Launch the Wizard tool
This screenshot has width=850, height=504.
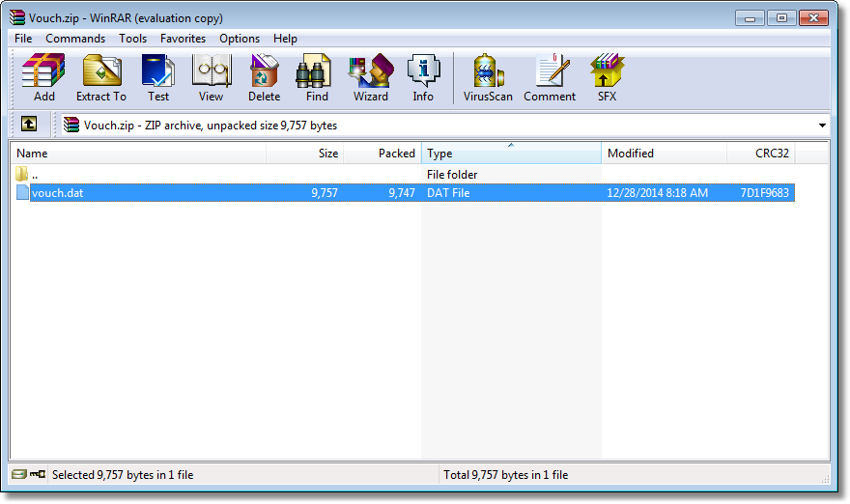(x=371, y=77)
